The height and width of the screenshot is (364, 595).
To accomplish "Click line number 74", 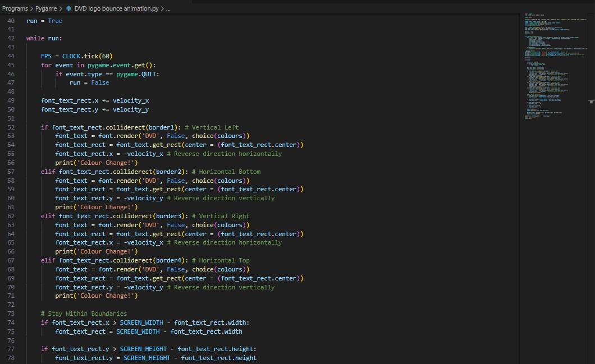I will coord(11,322).
